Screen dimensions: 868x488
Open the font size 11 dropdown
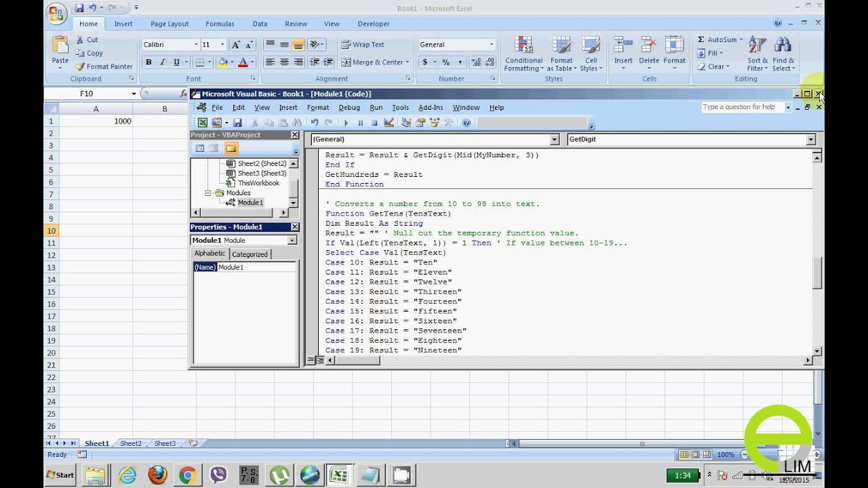tap(222, 45)
